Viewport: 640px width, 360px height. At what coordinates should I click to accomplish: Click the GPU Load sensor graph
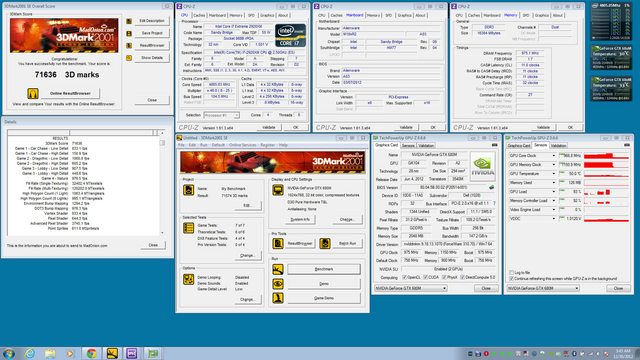click(x=606, y=192)
